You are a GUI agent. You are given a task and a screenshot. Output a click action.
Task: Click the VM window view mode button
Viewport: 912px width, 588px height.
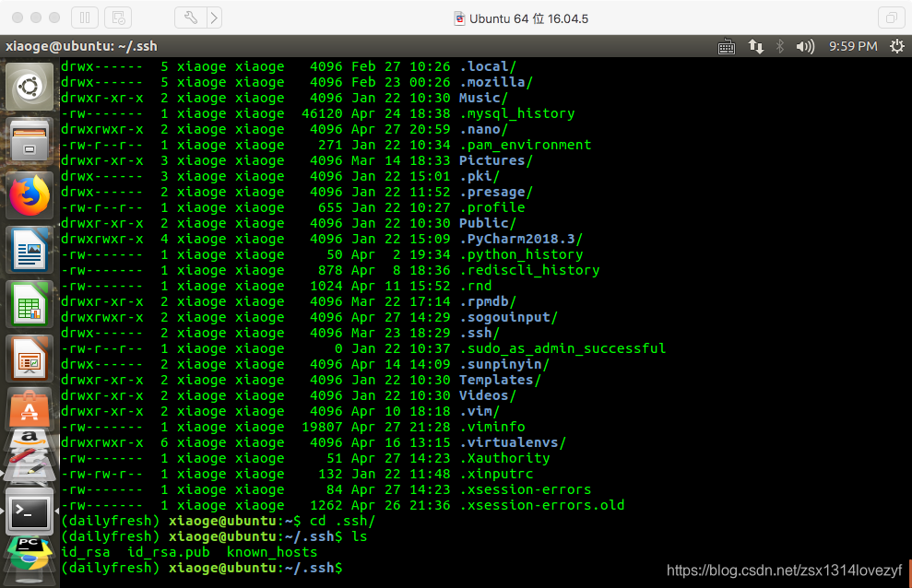[x=891, y=18]
